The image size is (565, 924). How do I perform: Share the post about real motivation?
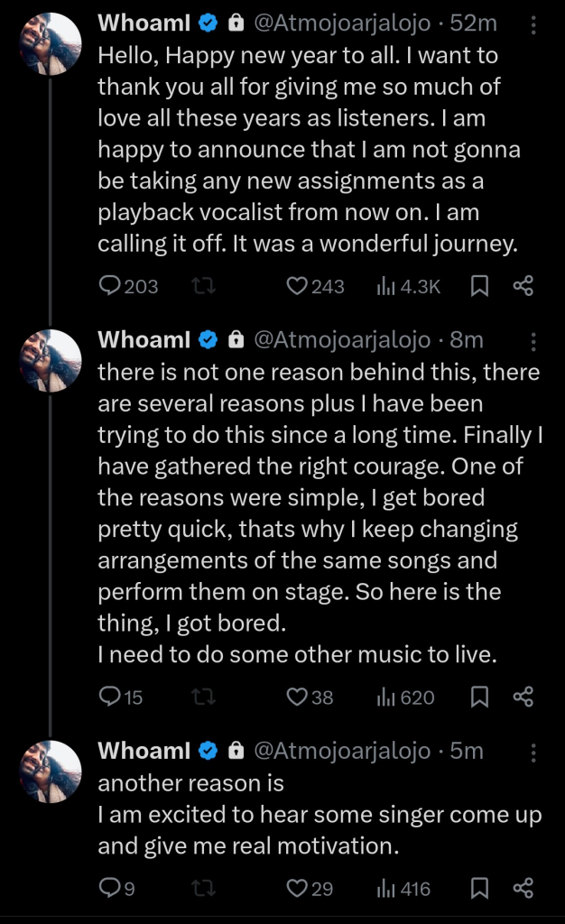click(523, 889)
